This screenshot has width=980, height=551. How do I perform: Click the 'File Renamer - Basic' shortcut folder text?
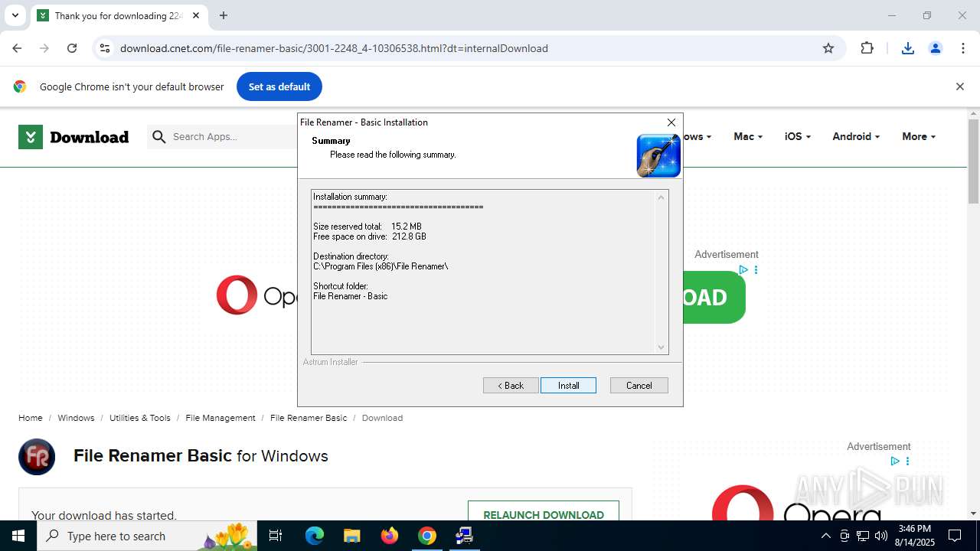pyautogui.click(x=350, y=296)
